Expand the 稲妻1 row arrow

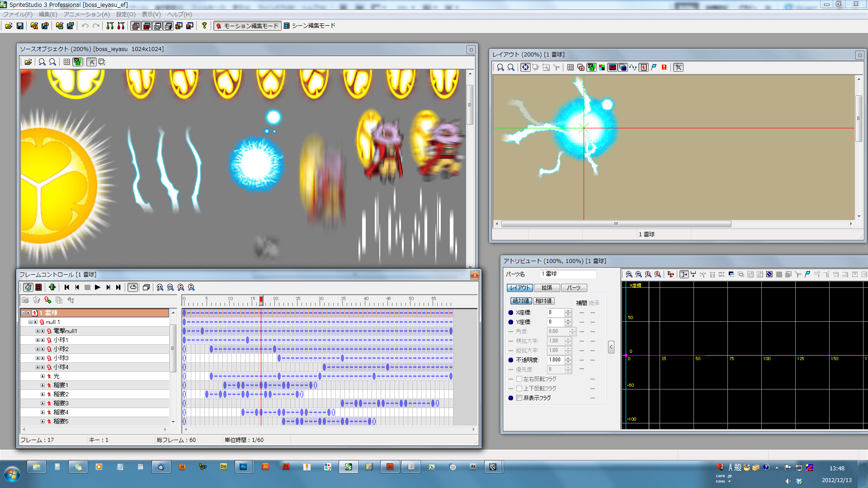(43, 385)
